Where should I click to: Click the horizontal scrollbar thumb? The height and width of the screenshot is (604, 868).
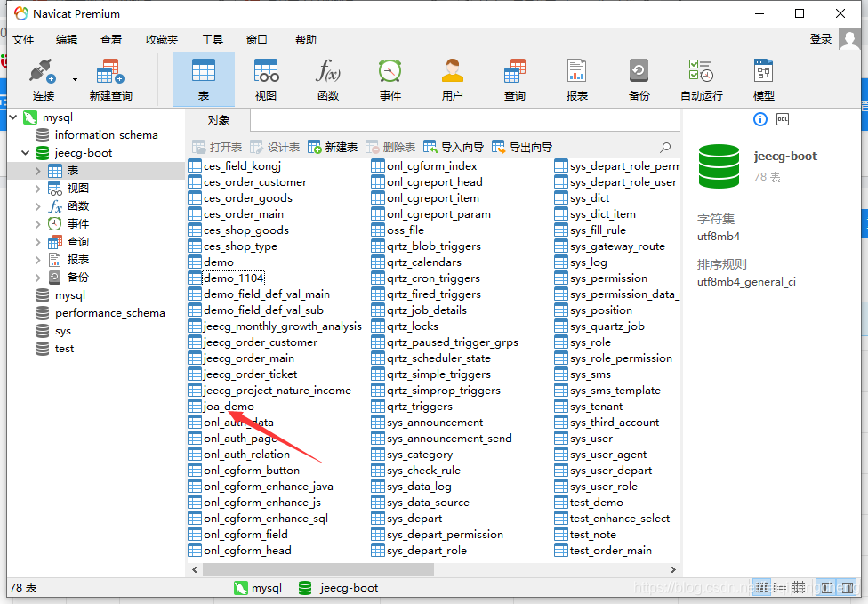click(318, 569)
